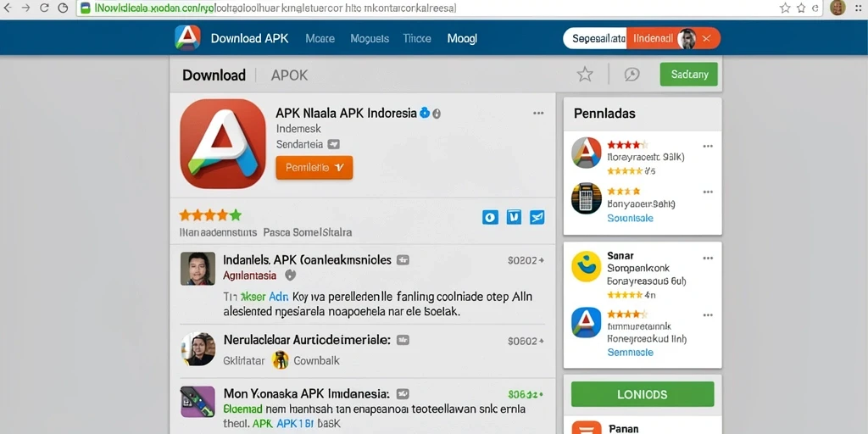Click the blue V square icon

pyautogui.click(x=514, y=217)
